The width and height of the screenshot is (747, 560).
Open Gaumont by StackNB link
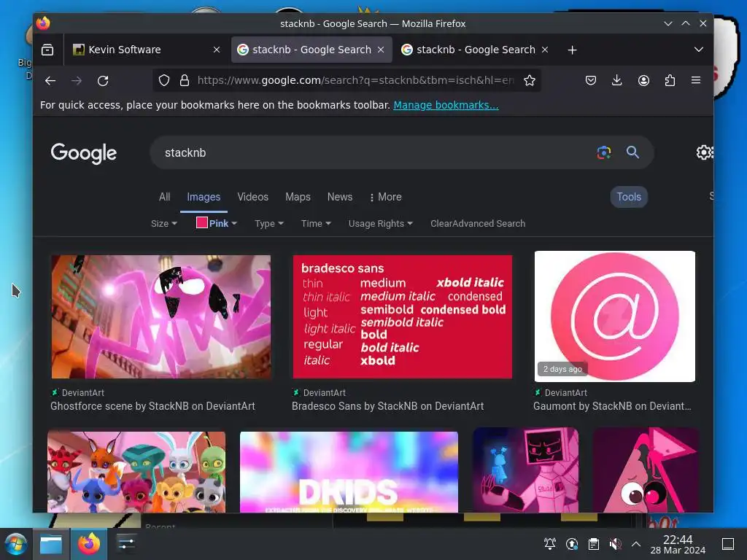612,406
